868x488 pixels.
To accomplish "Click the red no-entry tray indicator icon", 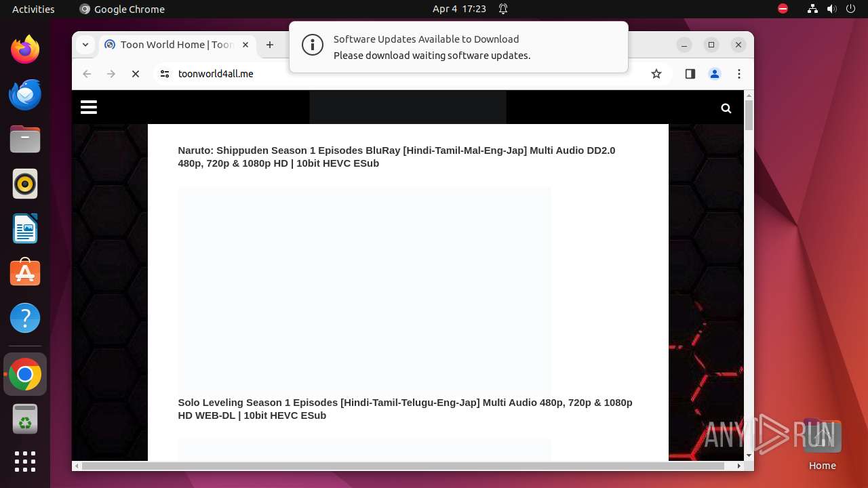I will point(783,9).
